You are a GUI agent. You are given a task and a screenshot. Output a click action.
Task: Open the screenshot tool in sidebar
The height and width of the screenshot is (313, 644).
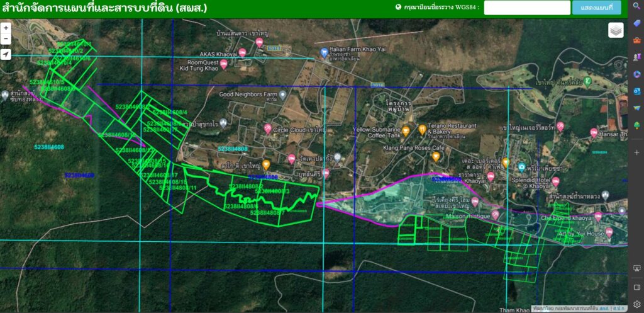pyautogui.click(x=636, y=268)
